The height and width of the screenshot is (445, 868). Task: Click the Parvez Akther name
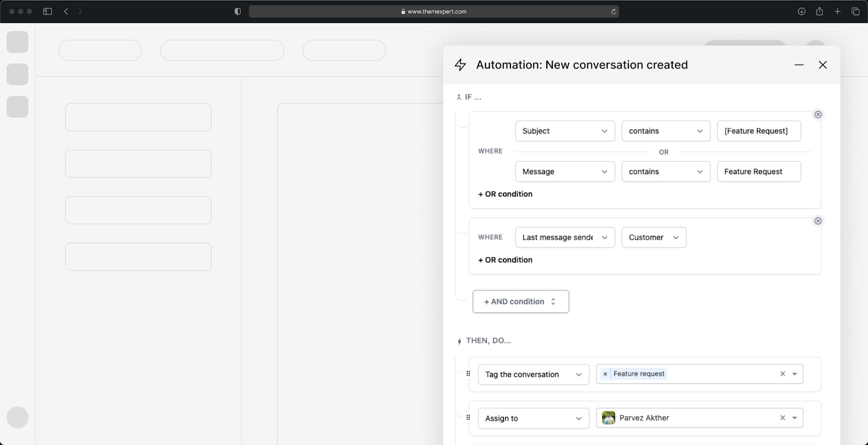pyautogui.click(x=644, y=418)
